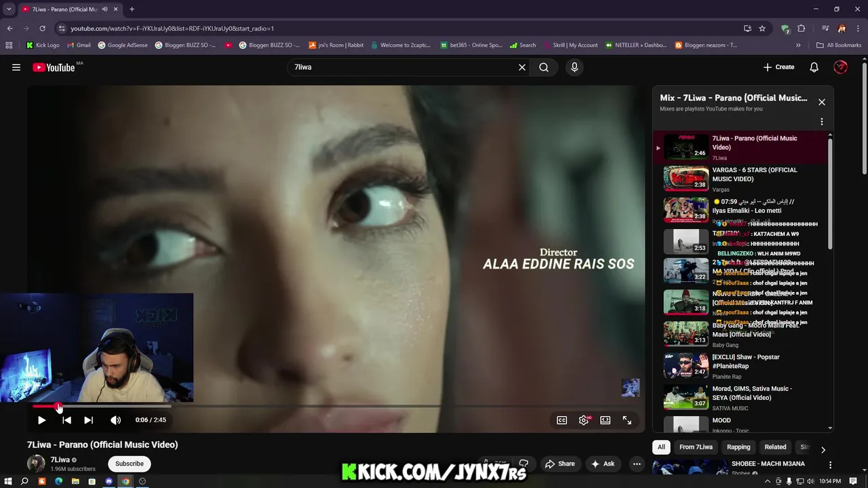
Task: Select 7Liwa - Parano in the mix list
Action: point(743,147)
